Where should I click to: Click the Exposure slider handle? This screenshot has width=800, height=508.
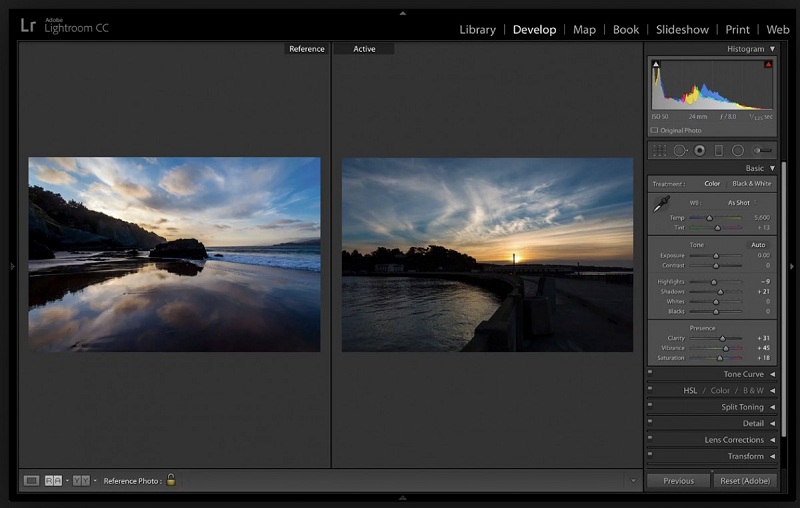[716, 256]
